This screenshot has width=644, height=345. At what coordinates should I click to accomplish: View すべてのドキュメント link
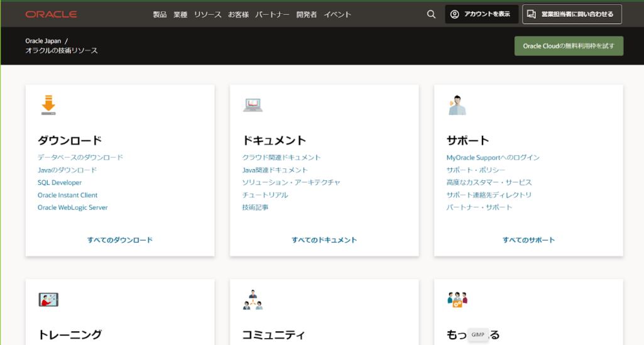click(x=324, y=240)
